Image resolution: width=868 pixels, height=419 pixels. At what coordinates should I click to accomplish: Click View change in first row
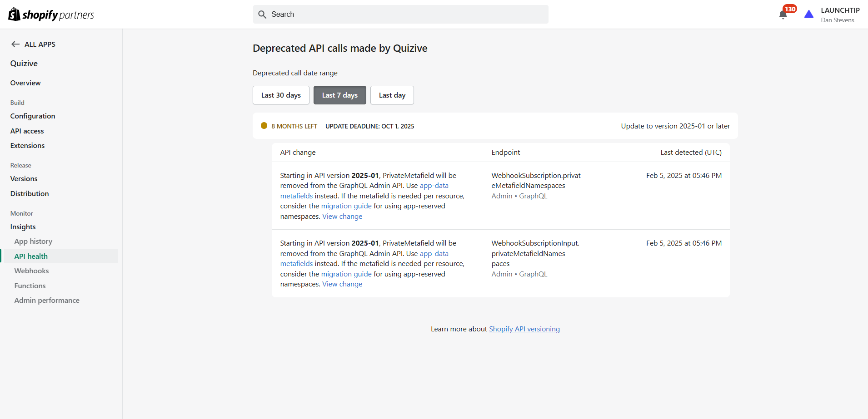342,217
